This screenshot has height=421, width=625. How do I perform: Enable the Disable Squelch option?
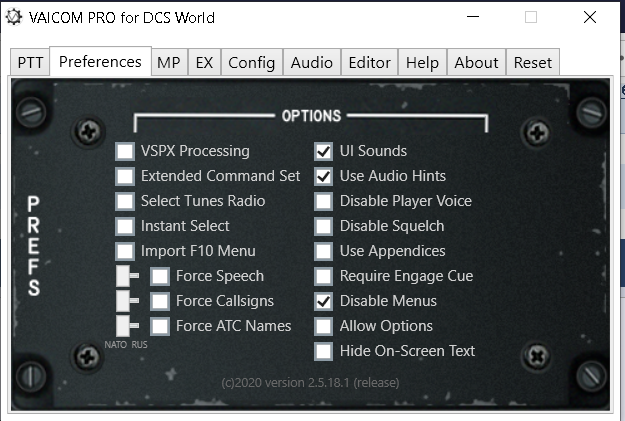point(323,226)
